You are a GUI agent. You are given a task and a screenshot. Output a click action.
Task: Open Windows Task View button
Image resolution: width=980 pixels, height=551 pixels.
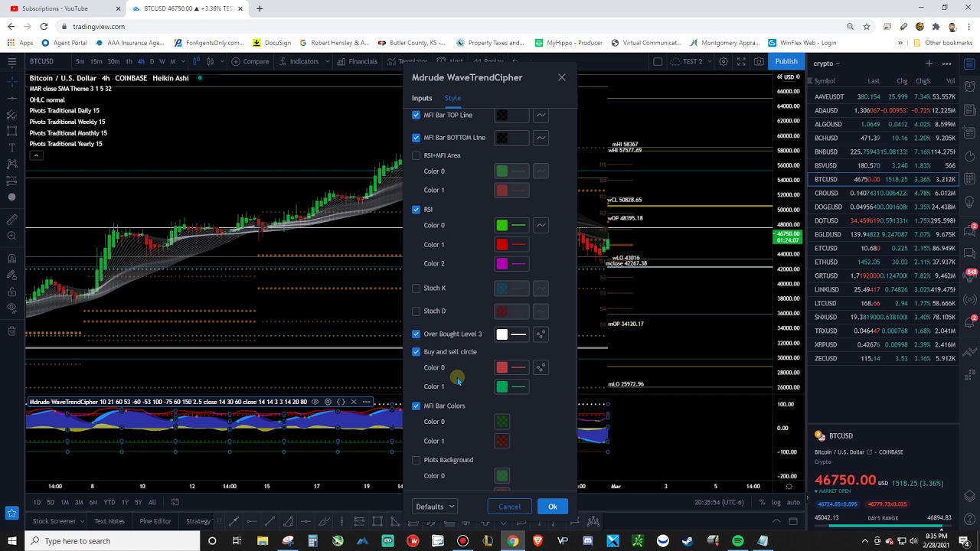pos(237,541)
